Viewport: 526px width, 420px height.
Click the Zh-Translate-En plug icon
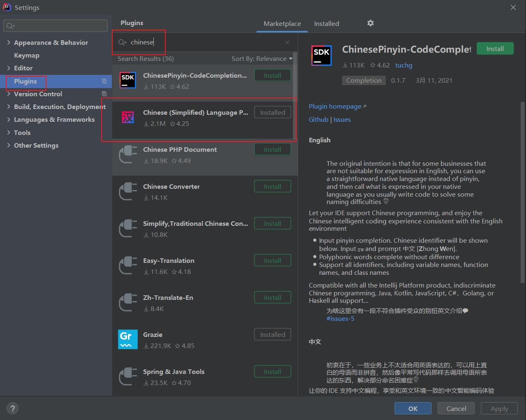pos(128,302)
